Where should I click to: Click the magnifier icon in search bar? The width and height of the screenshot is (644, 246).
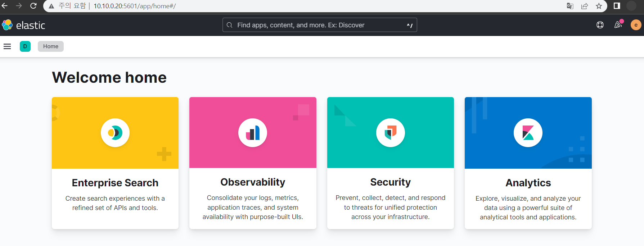point(229,25)
